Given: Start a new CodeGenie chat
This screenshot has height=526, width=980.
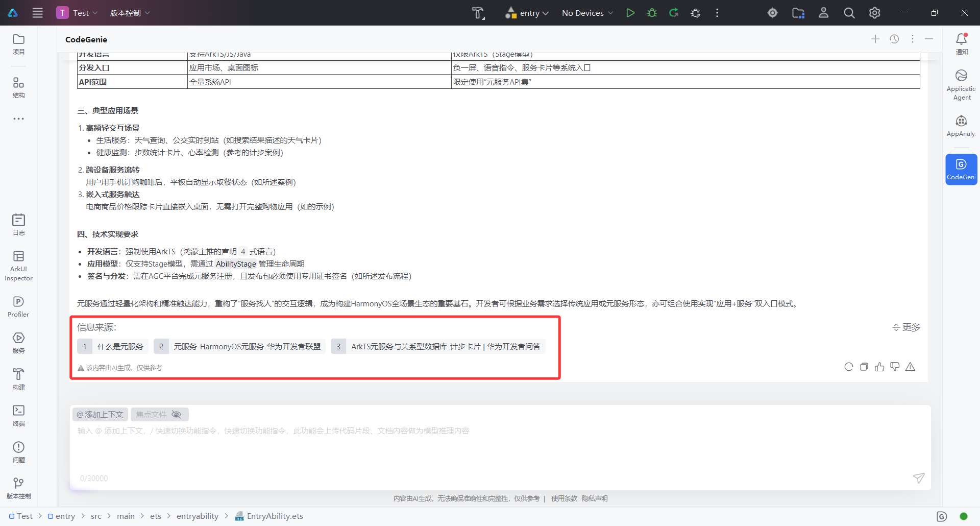Looking at the screenshot, I should pos(875,39).
